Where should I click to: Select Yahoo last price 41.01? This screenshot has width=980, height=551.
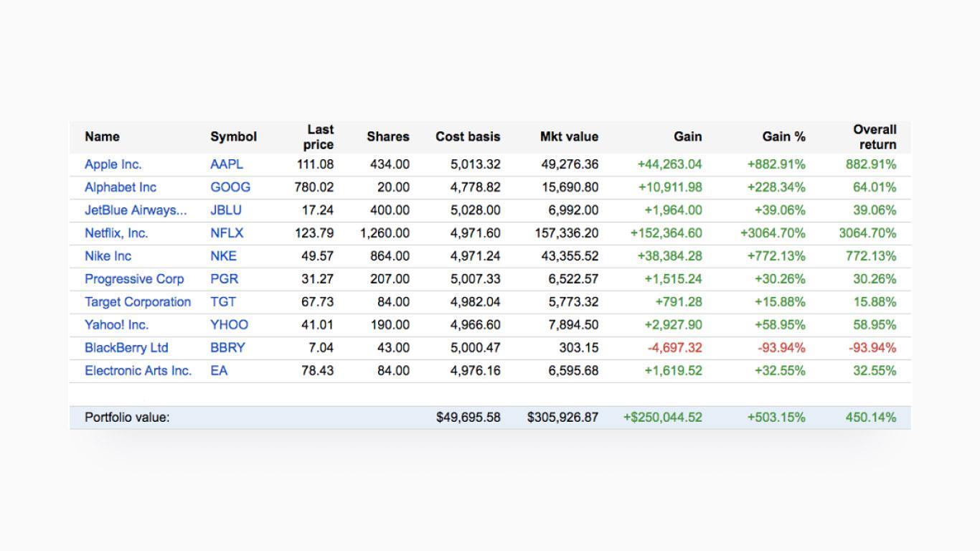coord(318,325)
